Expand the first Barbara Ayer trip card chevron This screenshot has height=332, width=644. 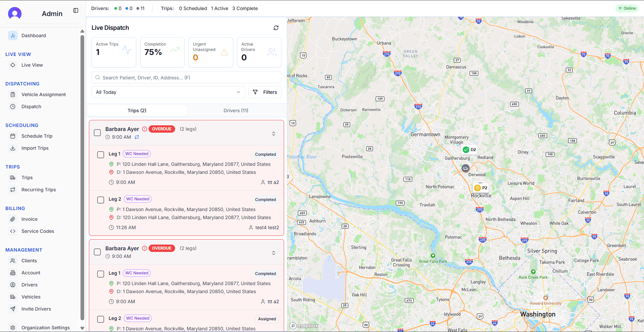pyautogui.click(x=274, y=133)
